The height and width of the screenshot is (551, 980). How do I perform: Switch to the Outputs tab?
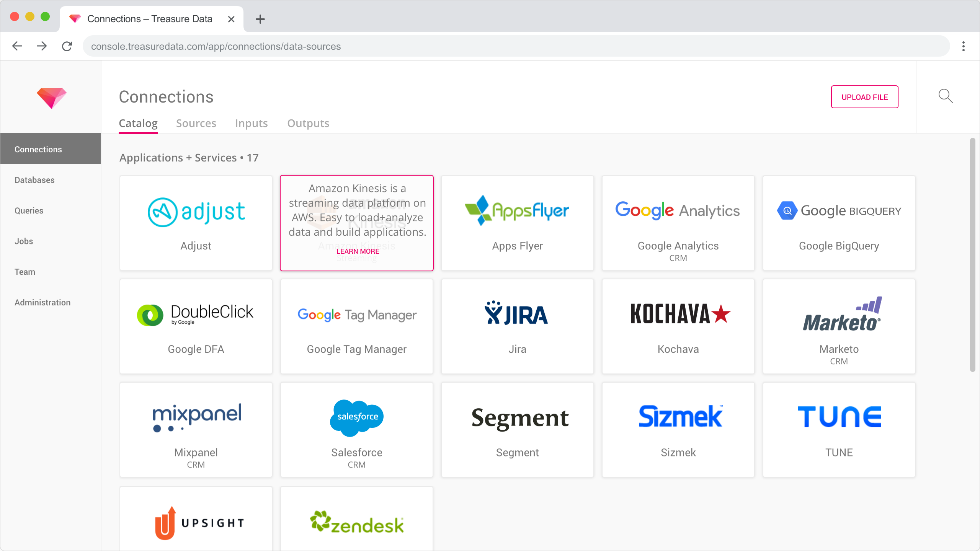click(308, 123)
